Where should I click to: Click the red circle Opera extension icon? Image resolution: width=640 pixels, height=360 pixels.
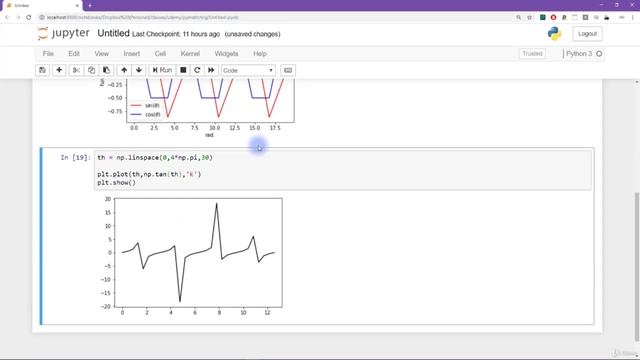553,18
